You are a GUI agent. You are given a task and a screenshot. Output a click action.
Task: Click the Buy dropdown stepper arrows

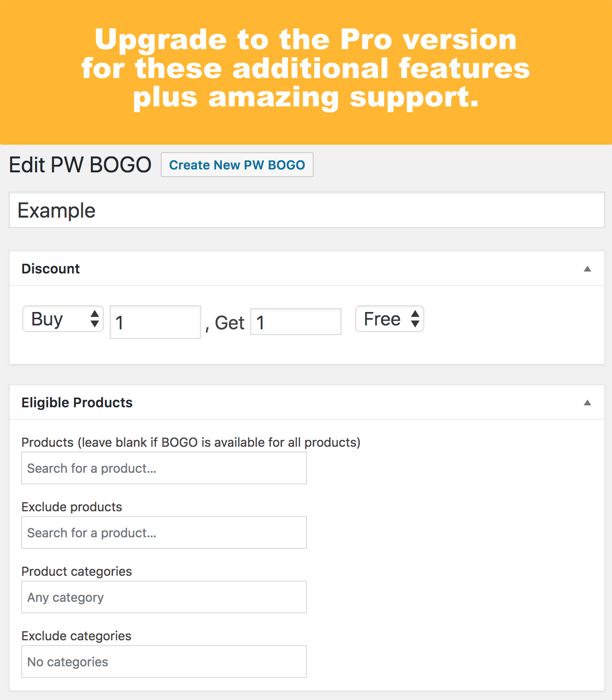point(95,319)
